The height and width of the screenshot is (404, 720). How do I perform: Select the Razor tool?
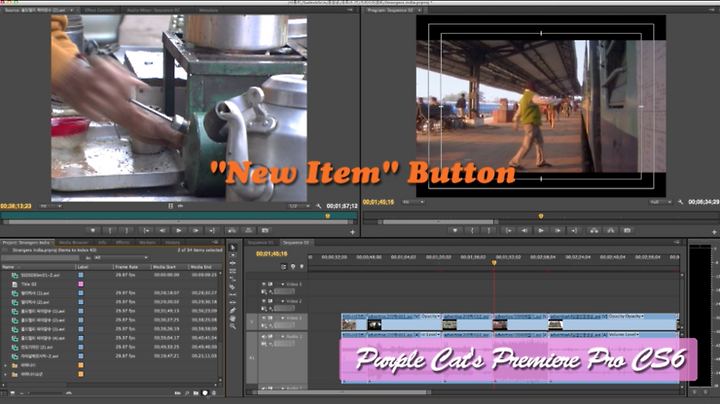pyautogui.click(x=233, y=286)
